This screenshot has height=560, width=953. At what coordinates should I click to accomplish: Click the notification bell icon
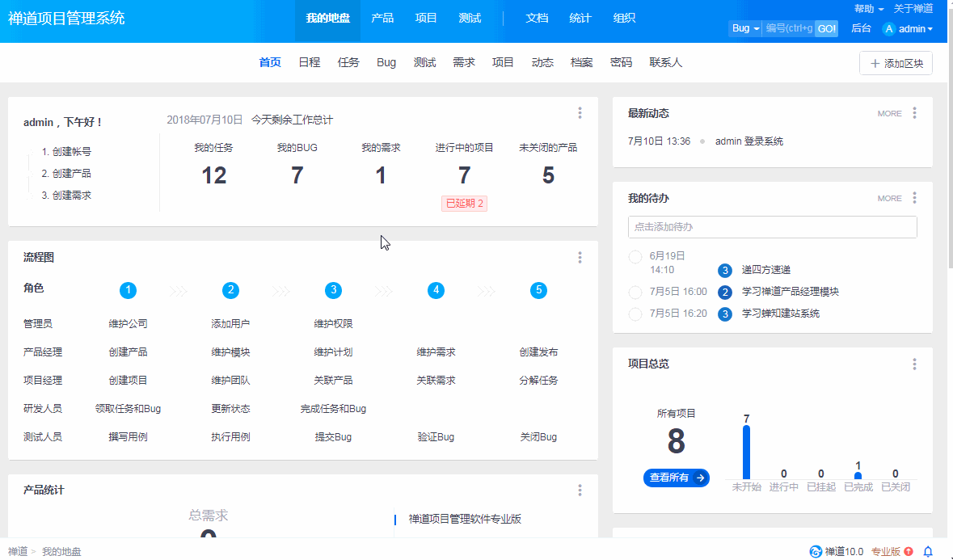tap(928, 551)
